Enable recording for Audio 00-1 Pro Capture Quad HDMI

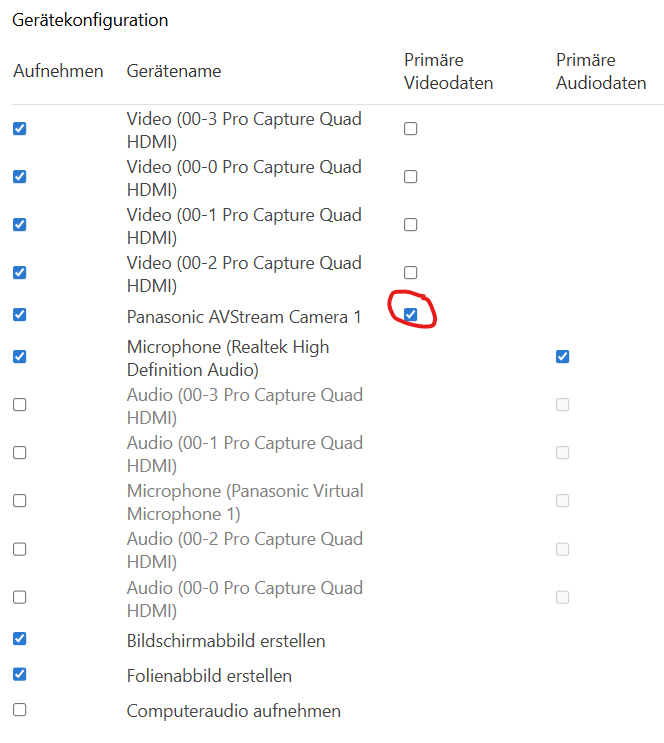click(x=19, y=453)
